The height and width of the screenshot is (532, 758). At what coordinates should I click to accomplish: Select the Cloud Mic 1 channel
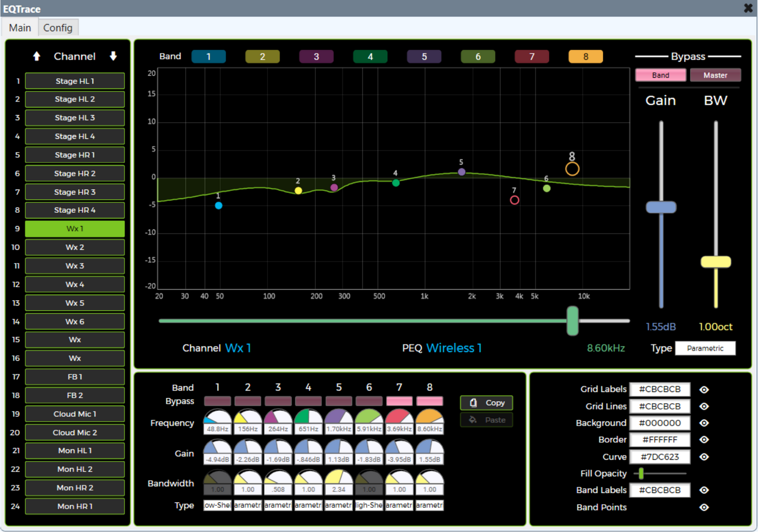click(75, 414)
